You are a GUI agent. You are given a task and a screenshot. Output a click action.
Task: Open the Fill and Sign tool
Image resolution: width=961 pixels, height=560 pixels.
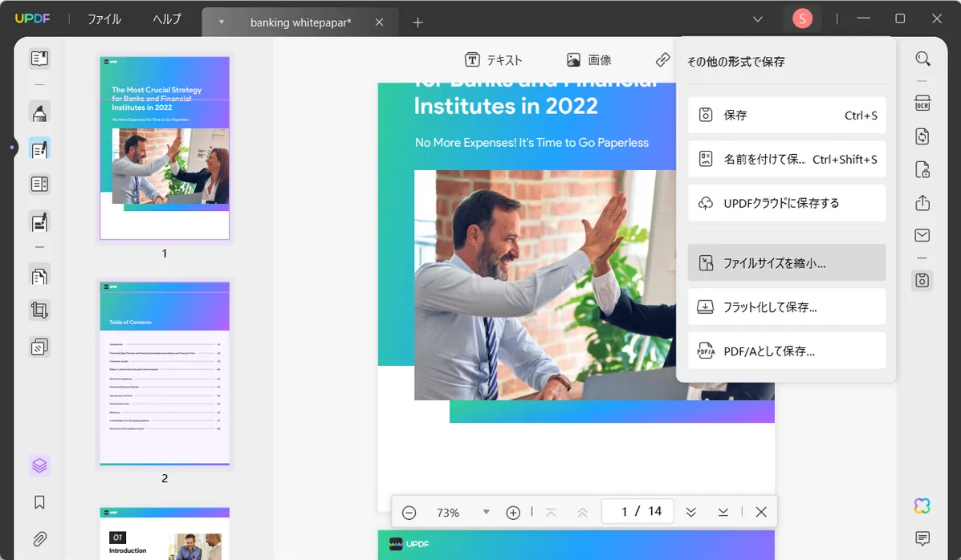tap(40, 221)
